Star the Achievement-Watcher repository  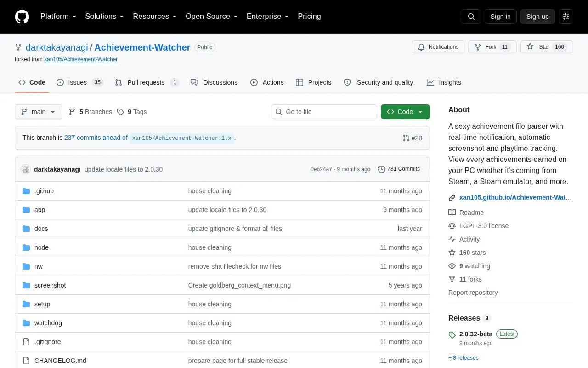click(547, 47)
